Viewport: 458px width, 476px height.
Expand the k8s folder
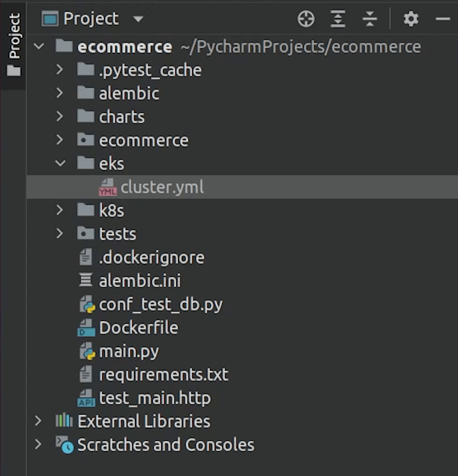[60, 210]
